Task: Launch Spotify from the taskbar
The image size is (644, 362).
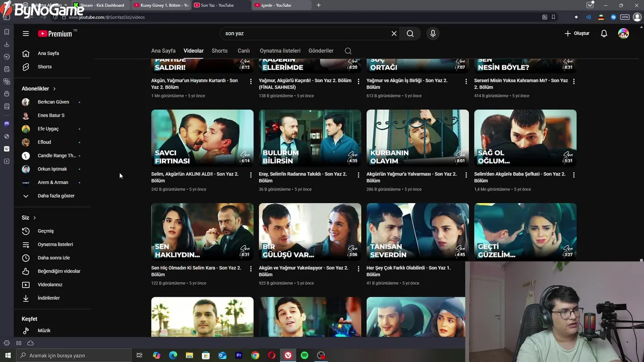Action: click(x=304, y=355)
